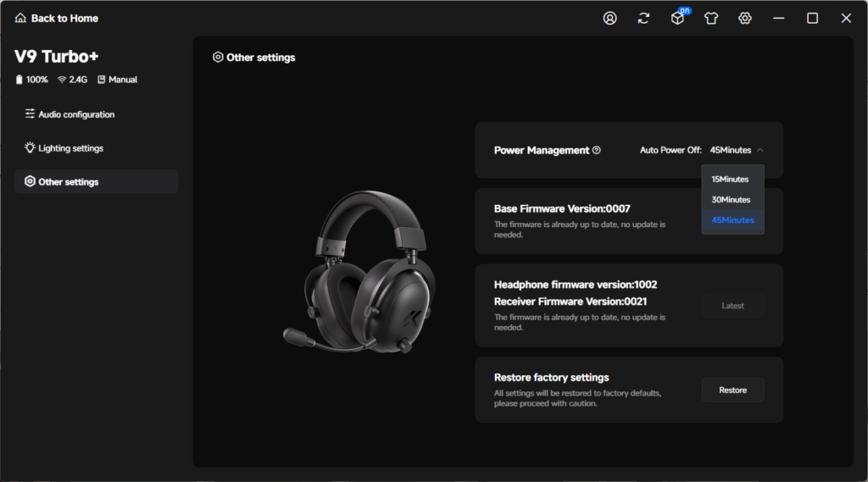Select the highlighted 45Minutes option
This screenshot has width=868, height=482.
(x=732, y=220)
